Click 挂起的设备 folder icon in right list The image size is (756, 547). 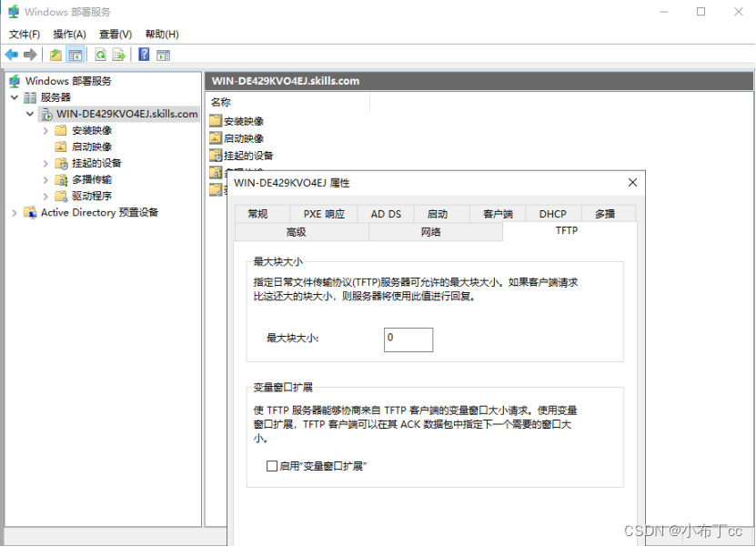coord(216,155)
